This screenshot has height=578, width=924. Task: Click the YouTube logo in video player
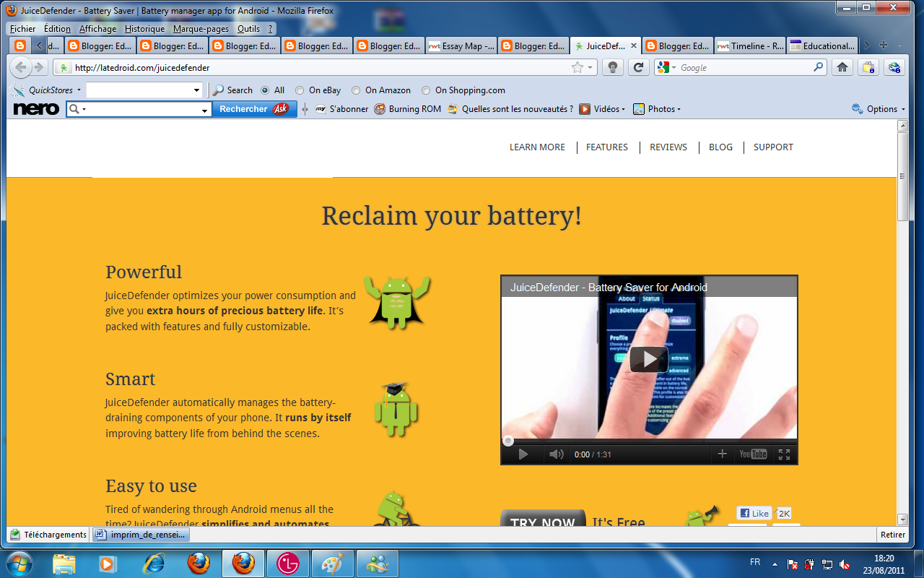pyautogui.click(x=753, y=454)
